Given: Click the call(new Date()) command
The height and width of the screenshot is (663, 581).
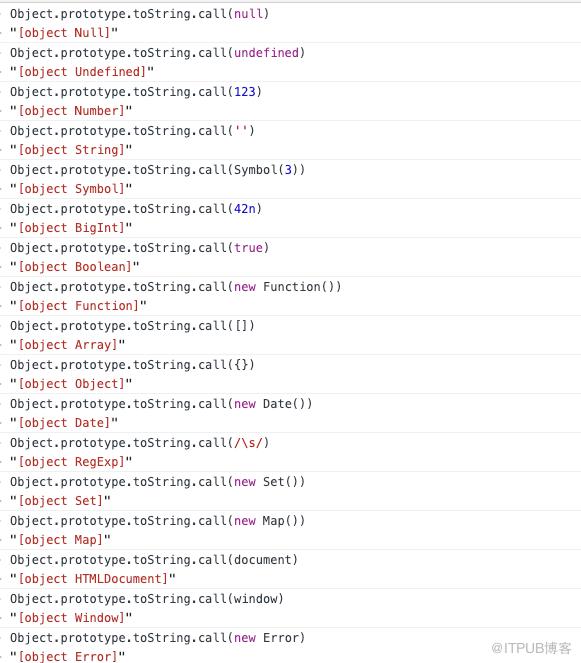Looking at the screenshot, I should (x=161, y=404).
